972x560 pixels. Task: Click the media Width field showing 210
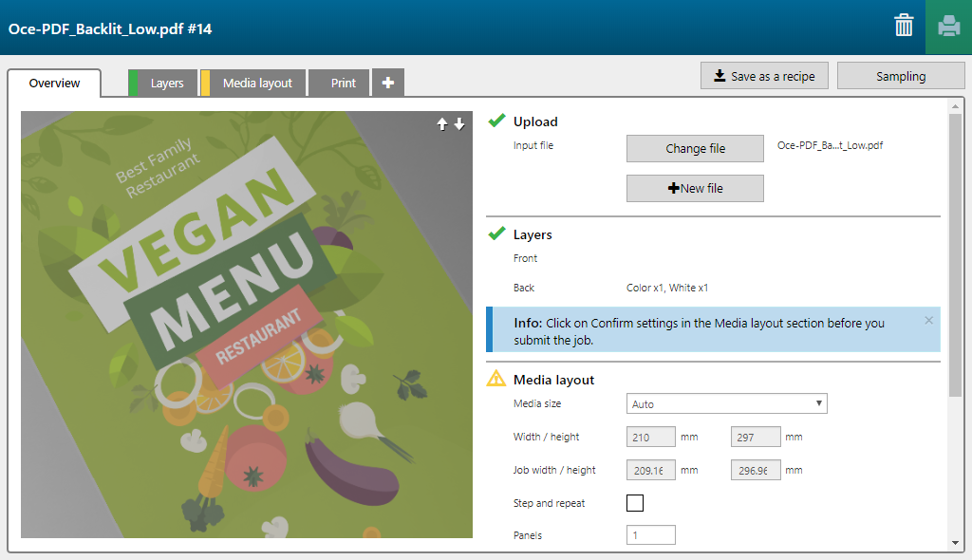click(651, 437)
